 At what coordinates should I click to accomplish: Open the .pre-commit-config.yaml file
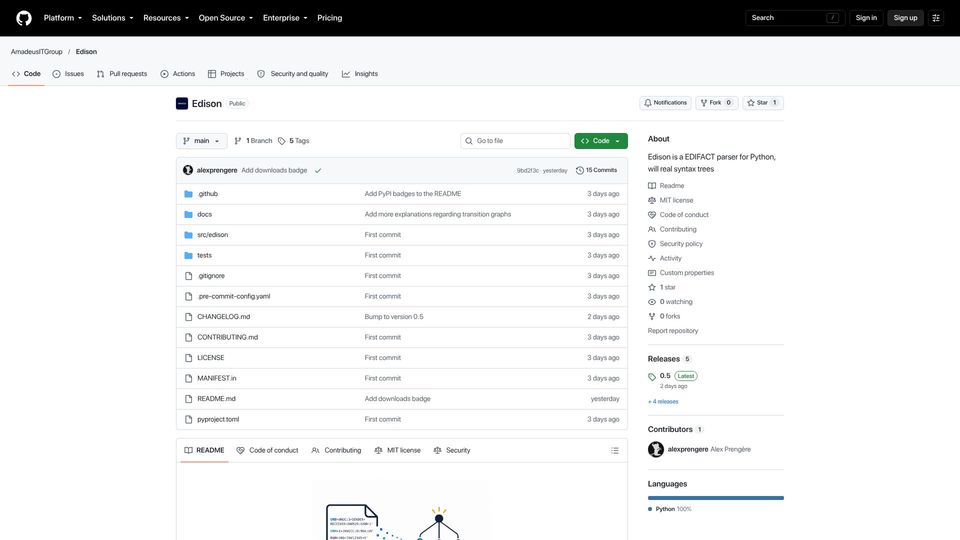click(x=233, y=296)
